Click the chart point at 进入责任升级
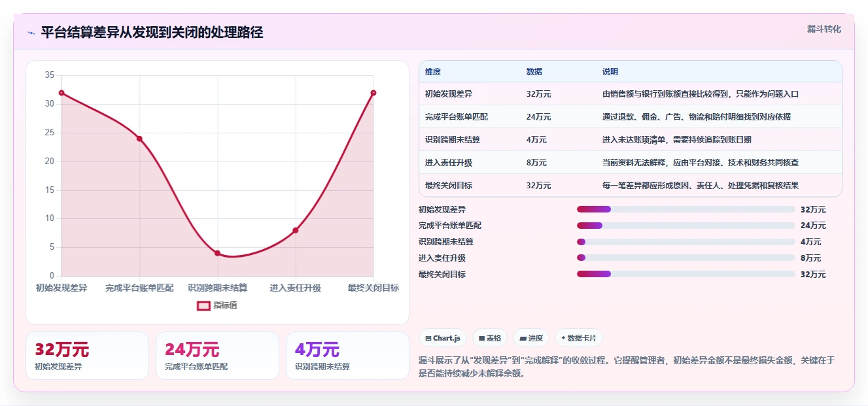868x406 pixels. (x=296, y=230)
